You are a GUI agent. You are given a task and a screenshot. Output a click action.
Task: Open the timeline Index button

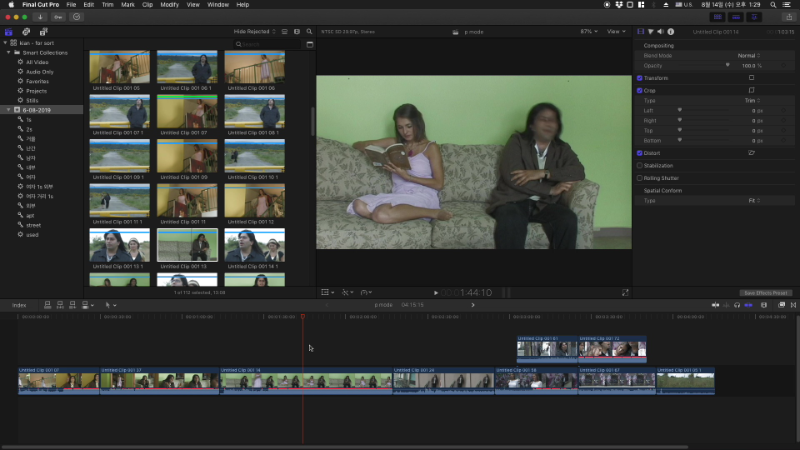coord(19,304)
